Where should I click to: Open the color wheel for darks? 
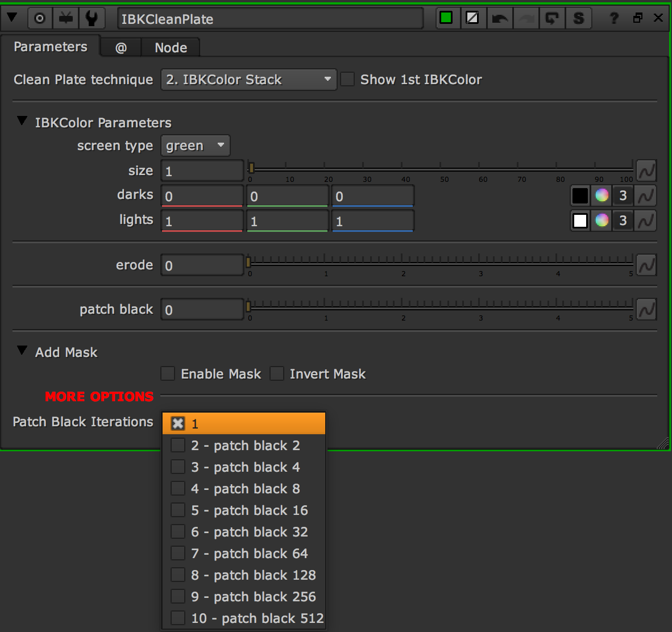tap(602, 196)
